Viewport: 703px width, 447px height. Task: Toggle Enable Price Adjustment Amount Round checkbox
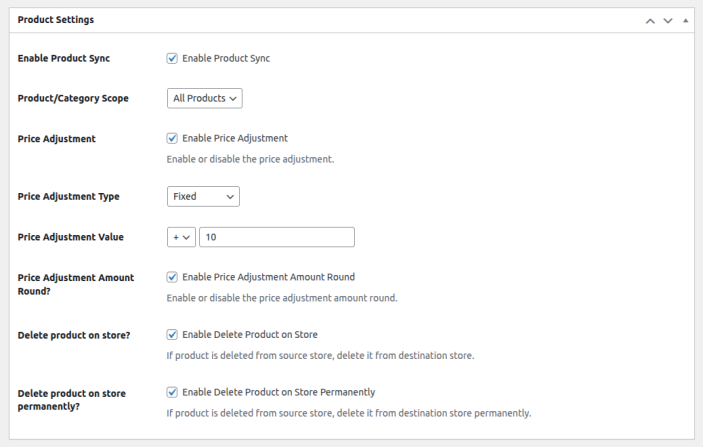tap(172, 277)
